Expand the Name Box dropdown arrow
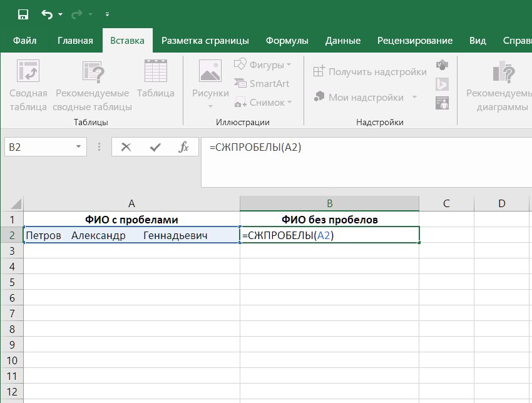Viewport: 532px width, 403px height. (78, 147)
